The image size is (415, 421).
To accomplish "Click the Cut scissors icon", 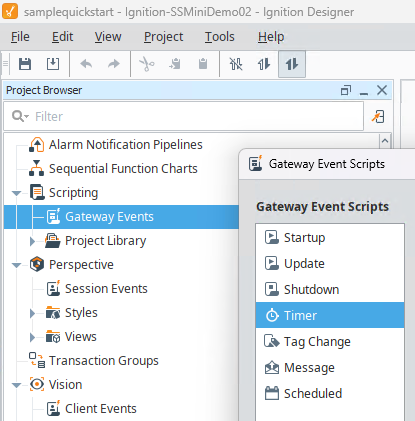I will pyautogui.click(x=147, y=64).
